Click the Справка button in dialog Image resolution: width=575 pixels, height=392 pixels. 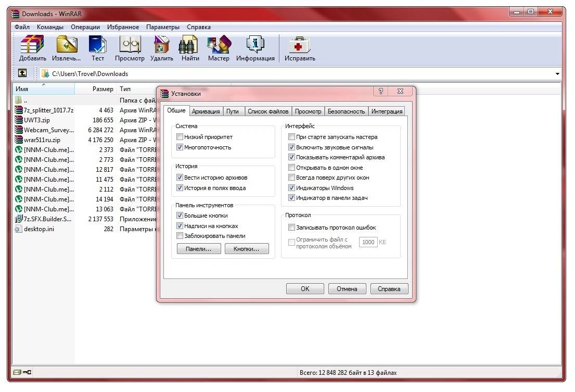pos(389,288)
